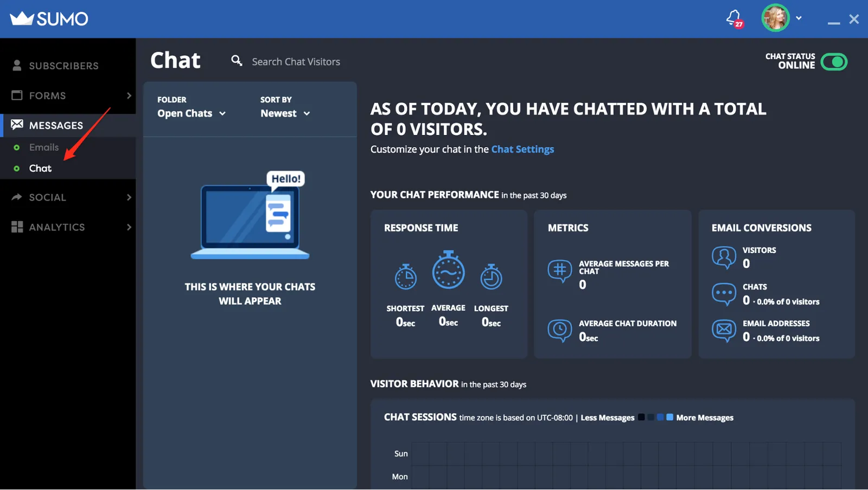Click the lightest blue More Messages swatch
The image size is (868, 490).
pos(669,417)
